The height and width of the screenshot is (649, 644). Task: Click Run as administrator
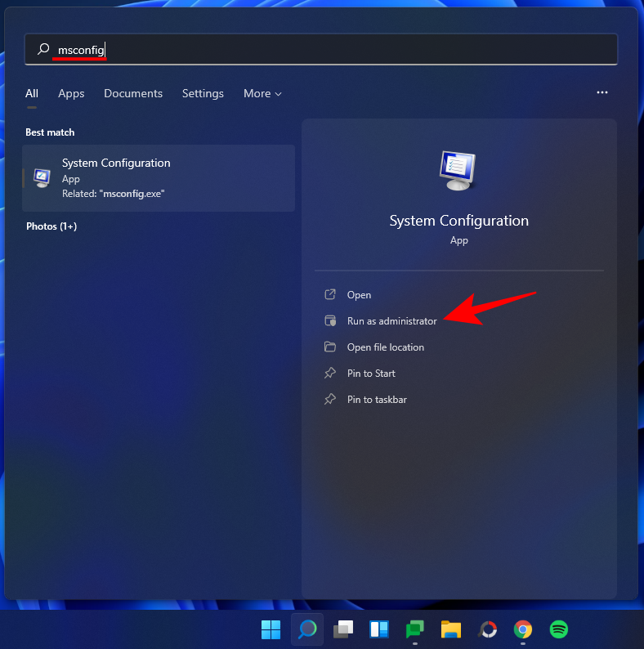391,321
